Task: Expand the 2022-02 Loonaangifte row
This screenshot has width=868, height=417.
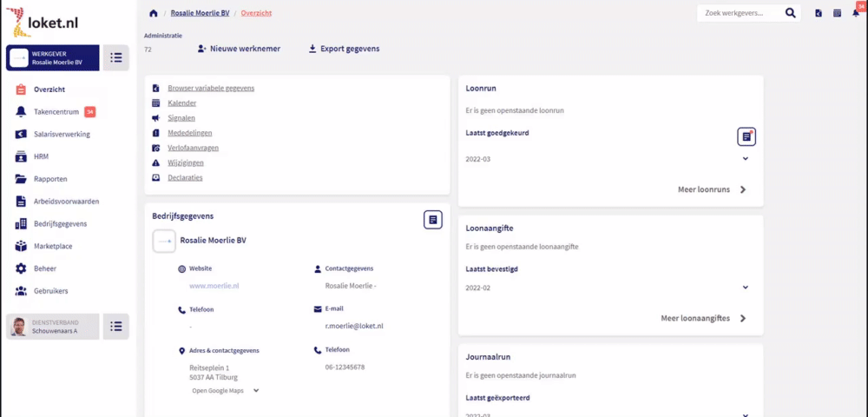Action: point(746,288)
